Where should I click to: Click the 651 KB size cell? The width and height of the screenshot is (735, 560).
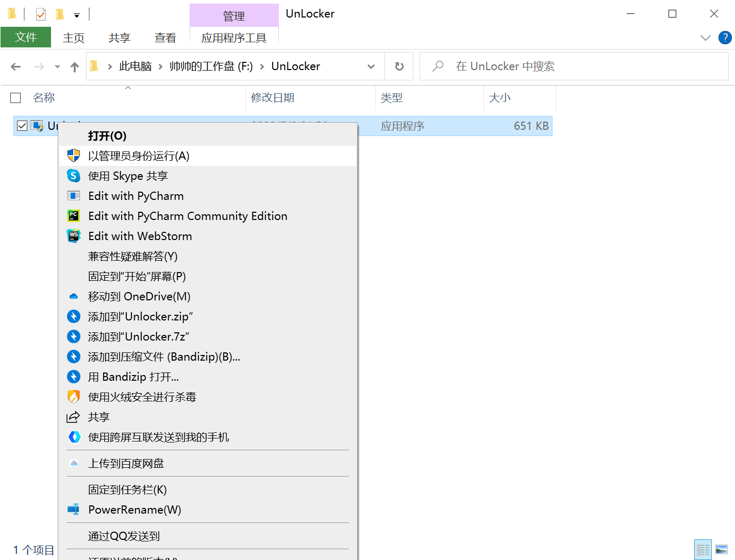tap(531, 126)
